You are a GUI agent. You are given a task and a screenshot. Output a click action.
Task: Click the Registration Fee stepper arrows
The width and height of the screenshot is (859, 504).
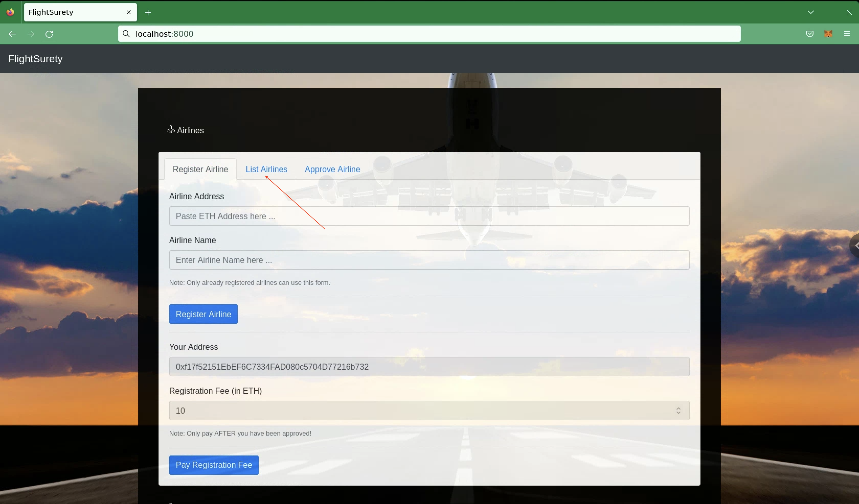click(678, 411)
